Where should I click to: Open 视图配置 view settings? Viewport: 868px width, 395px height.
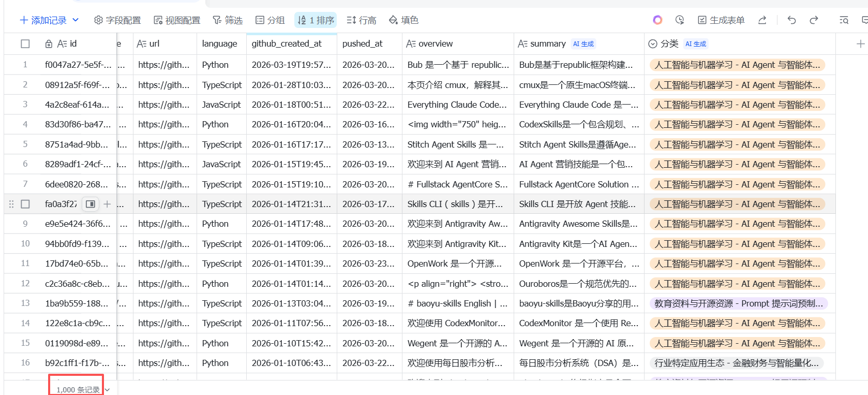click(177, 20)
